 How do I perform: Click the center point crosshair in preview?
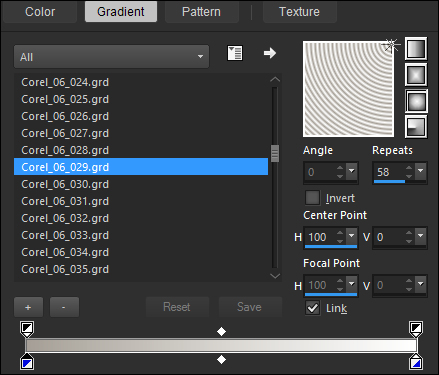click(391, 45)
